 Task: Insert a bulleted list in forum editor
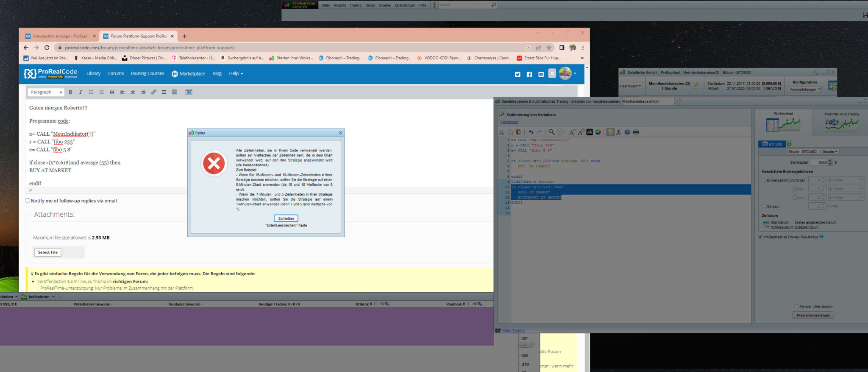pyautogui.click(x=91, y=92)
